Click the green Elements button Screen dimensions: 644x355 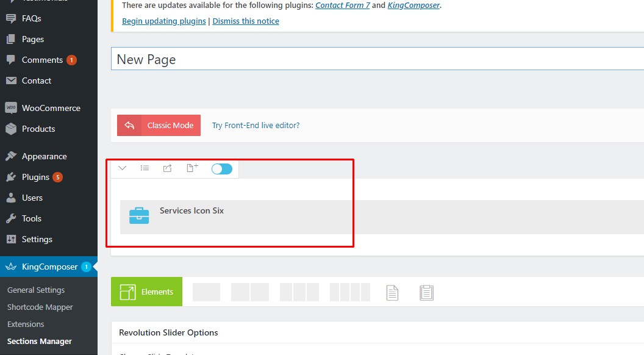pos(146,292)
